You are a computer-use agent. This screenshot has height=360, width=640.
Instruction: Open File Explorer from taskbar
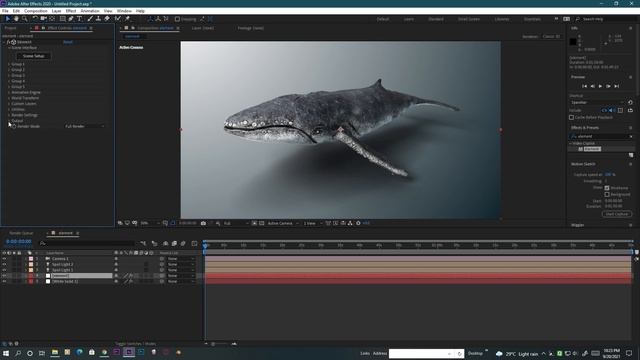click(x=55, y=353)
